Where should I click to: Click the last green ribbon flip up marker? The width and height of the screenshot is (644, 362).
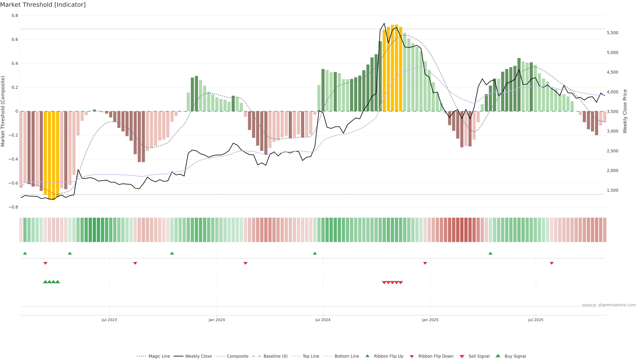click(490, 253)
